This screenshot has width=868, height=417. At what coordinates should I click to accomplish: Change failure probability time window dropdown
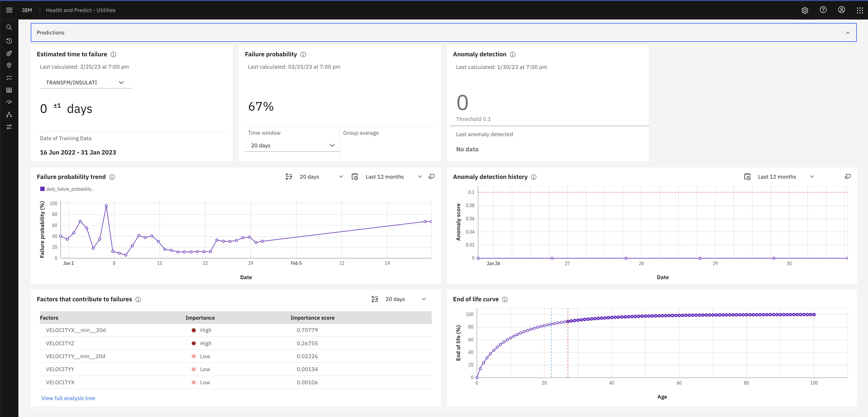[291, 145]
